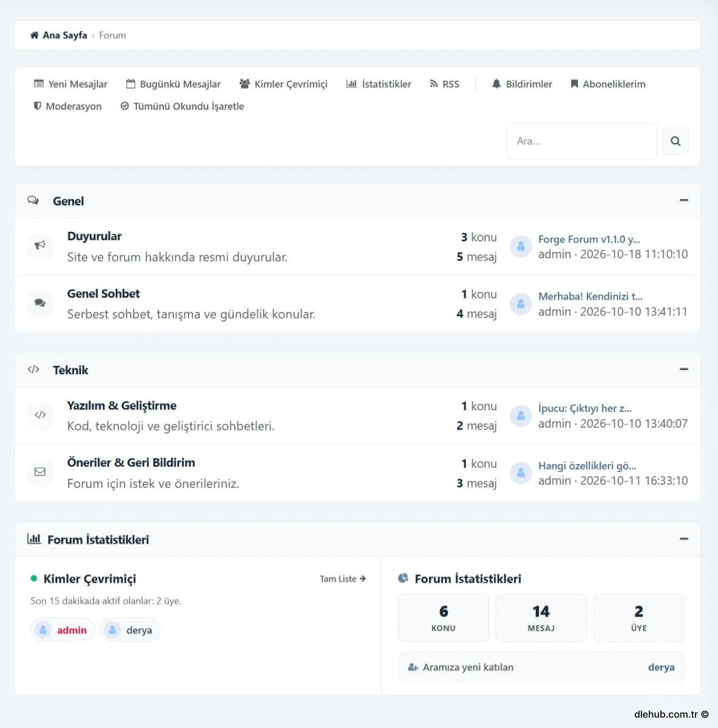Collapse the Teknik category

click(684, 369)
